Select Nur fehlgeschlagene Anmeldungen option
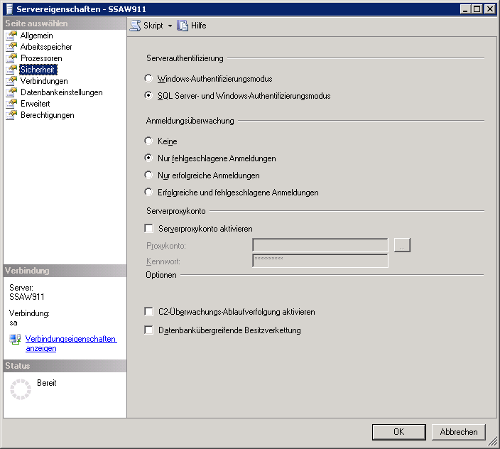This screenshot has width=500, height=449. coord(148,158)
